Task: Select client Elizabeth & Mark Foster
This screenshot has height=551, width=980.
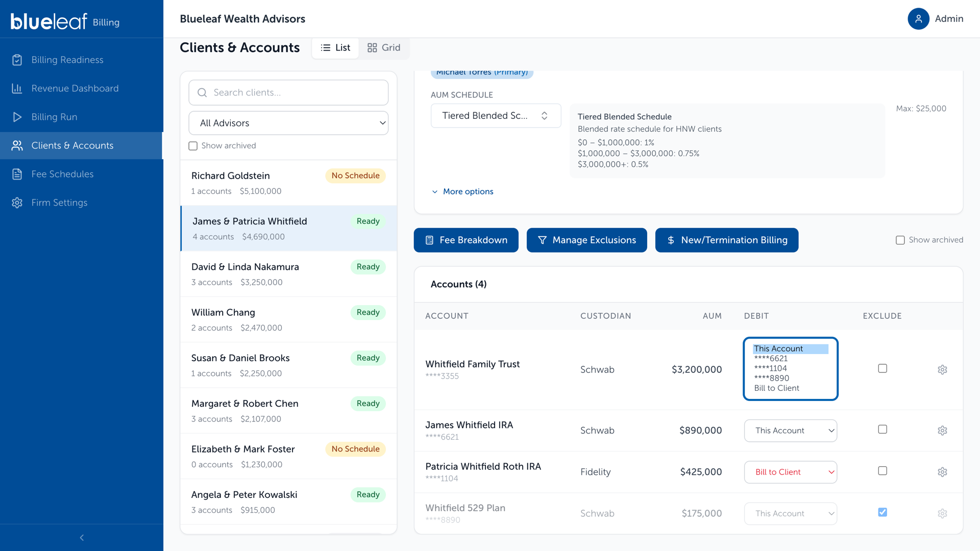Action: 288,457
